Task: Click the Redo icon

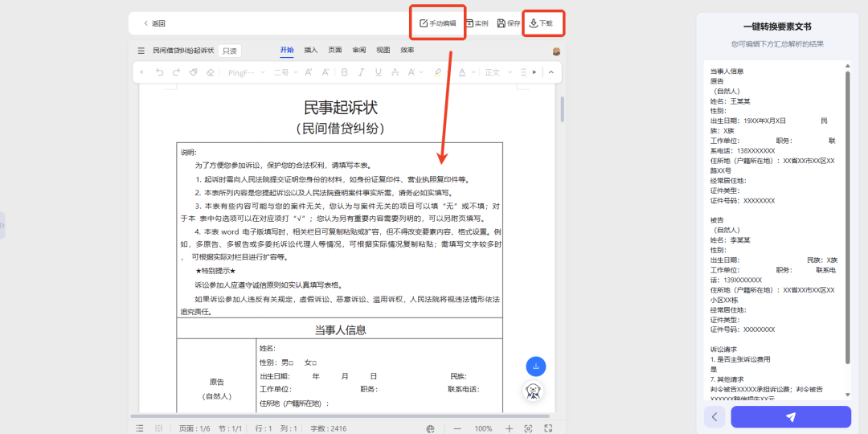Action: point(176,72)
